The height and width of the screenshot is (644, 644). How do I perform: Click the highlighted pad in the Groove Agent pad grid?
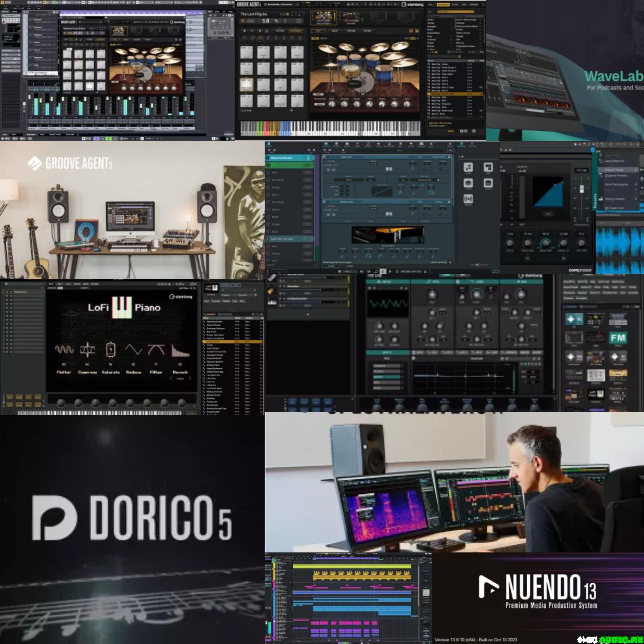coord(246,85)
